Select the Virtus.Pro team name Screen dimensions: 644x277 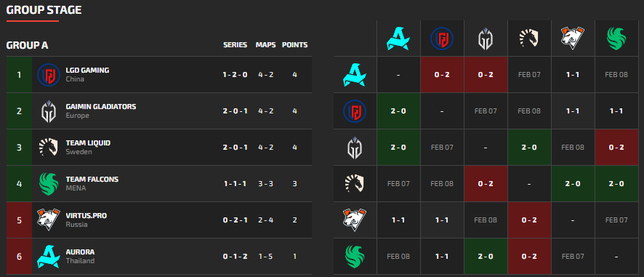coord(86,215)
